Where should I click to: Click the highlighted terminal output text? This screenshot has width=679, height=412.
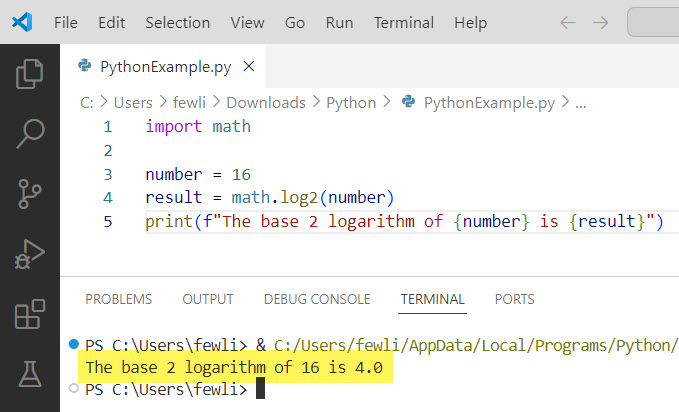234,367
